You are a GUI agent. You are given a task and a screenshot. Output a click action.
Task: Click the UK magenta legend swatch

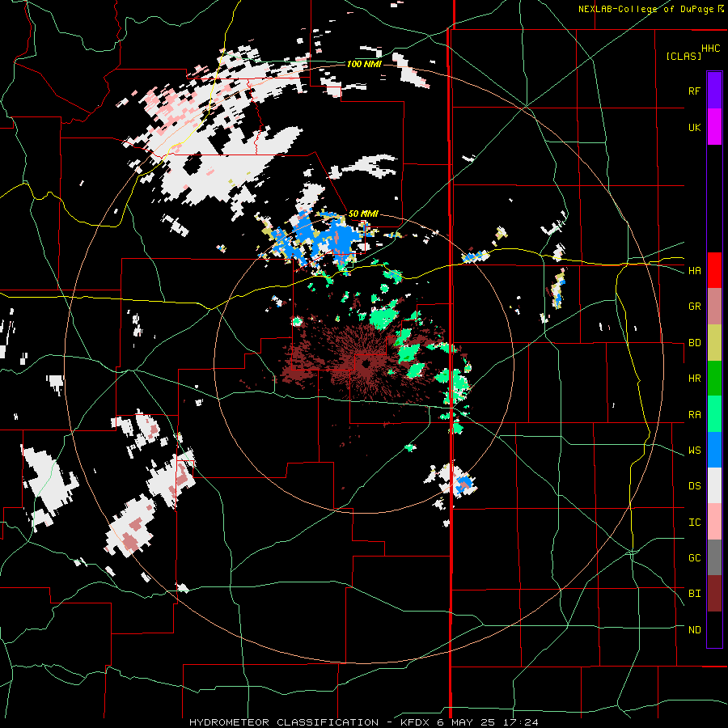pyautogui.click(x=714, y=127)
